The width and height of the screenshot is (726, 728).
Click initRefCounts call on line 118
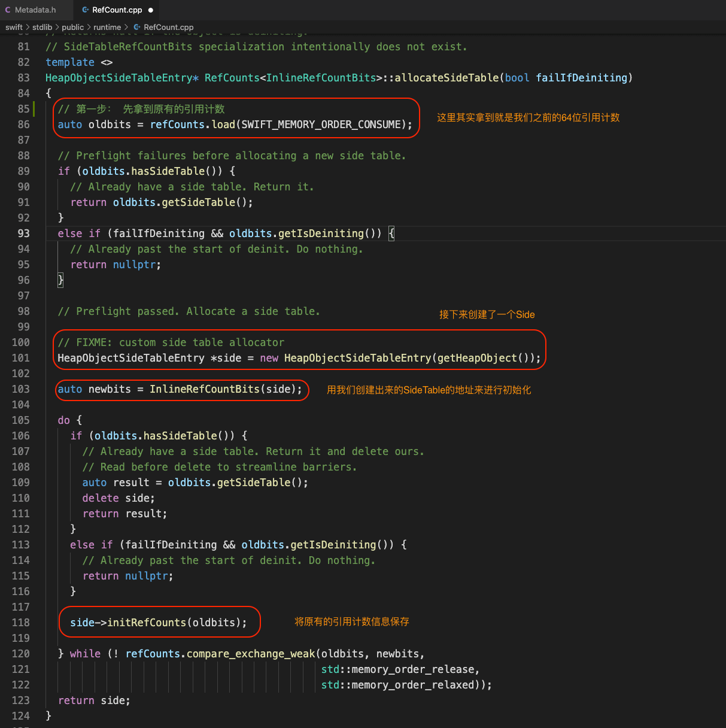click(147, 623)
